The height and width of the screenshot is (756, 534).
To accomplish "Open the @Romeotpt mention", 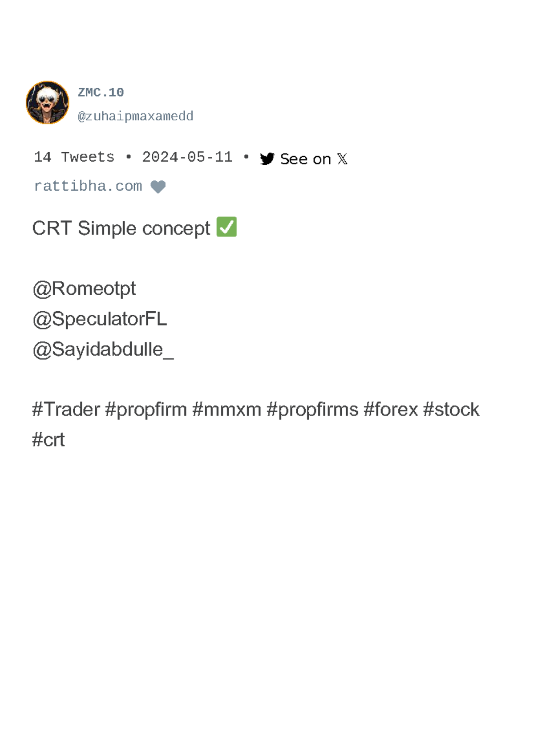I will [x=84, y=289].
